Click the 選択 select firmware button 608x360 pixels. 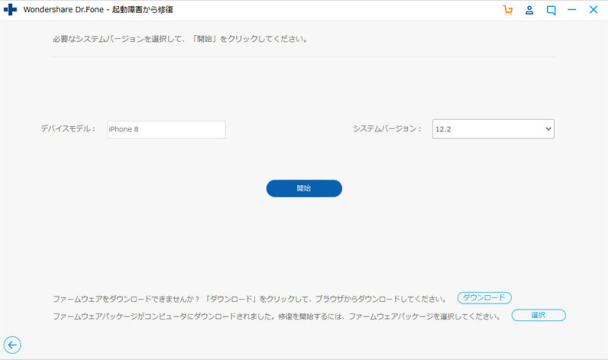tap(538, 315)
